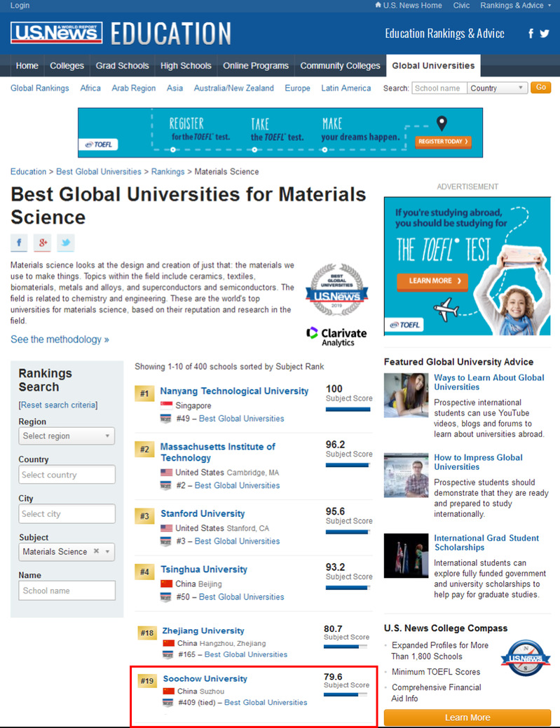Viewport: 560px width, 728px height.
Task: Click Soochow University's subject score bar
Action: pyautogui.click(x=346, y=695)
